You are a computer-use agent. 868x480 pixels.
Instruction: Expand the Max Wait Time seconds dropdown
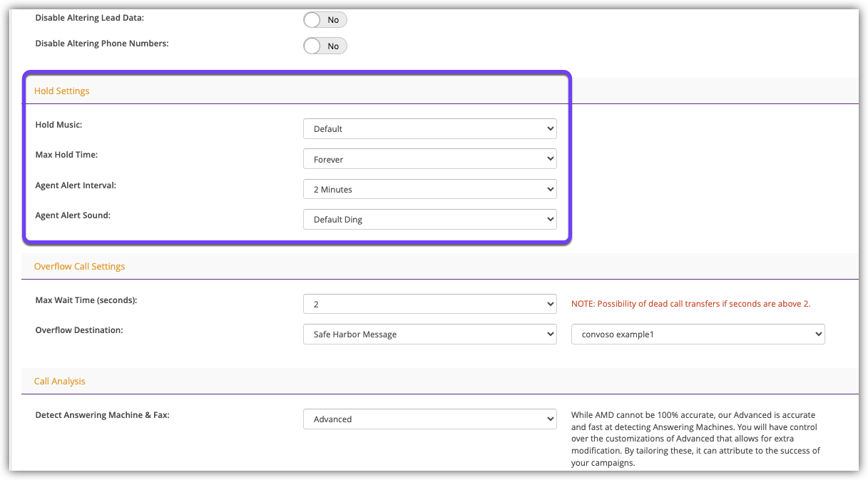(x=429, y=304)
